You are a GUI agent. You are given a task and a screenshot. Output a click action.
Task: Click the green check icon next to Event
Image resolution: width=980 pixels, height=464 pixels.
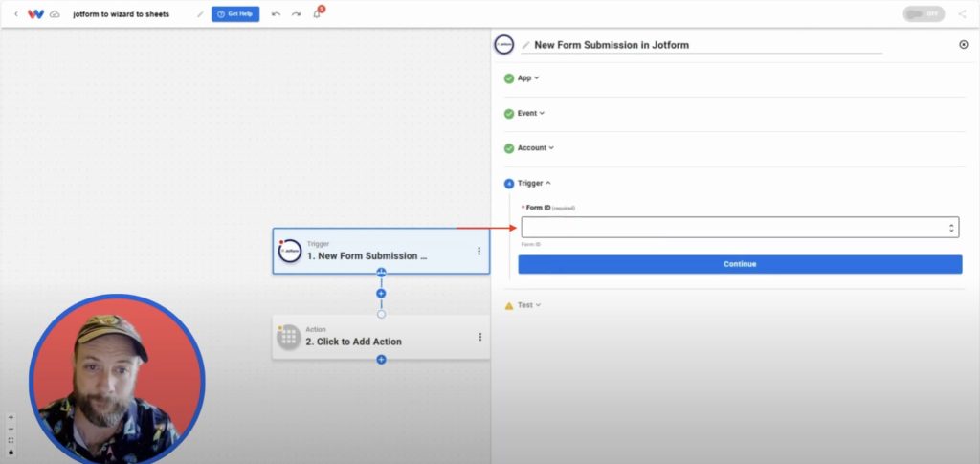[509, 114]
